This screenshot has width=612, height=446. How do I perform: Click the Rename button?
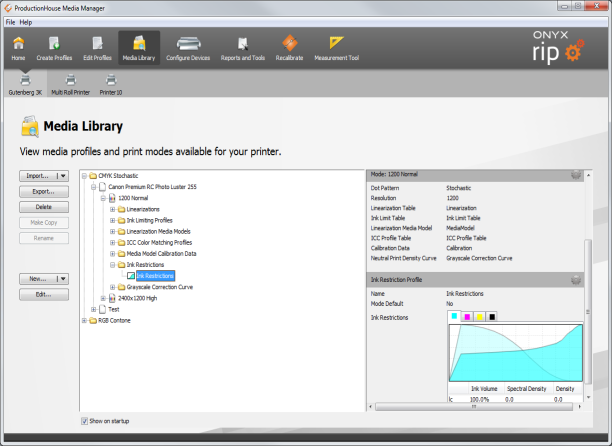coord(44,238)
